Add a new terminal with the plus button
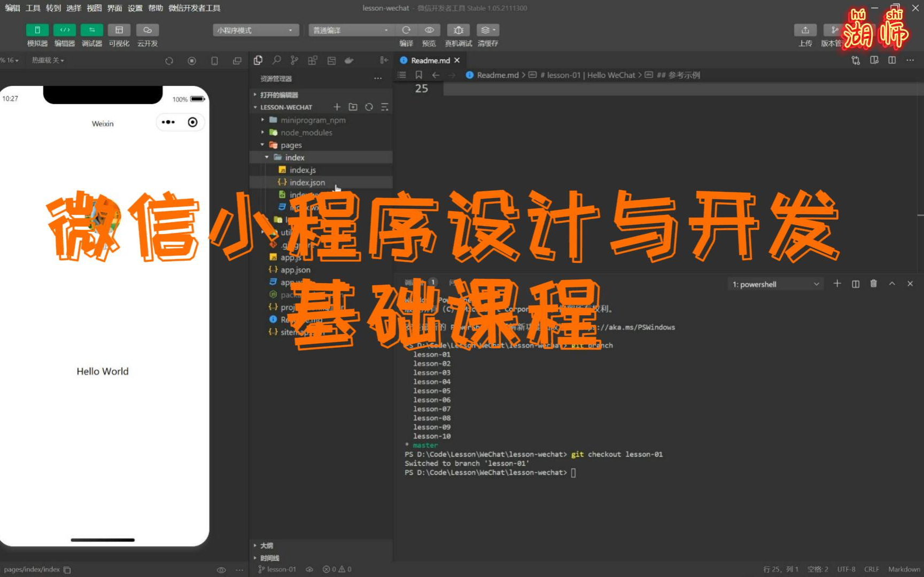 (837, 283)
